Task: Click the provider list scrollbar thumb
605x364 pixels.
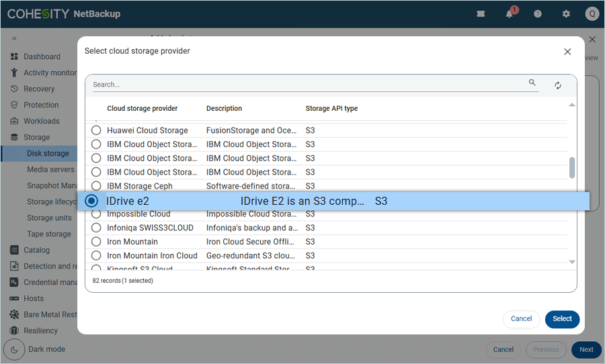Action: [x=572, y=168]
